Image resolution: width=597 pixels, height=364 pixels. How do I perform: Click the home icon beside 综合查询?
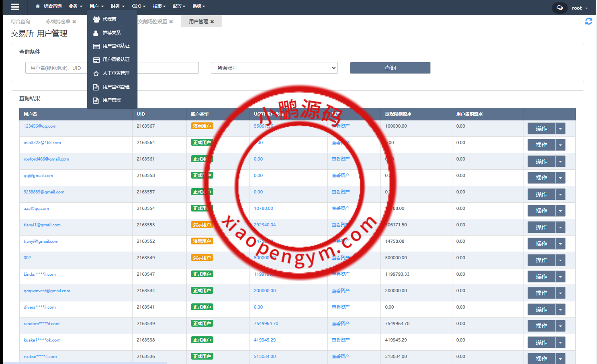point(38,6)
